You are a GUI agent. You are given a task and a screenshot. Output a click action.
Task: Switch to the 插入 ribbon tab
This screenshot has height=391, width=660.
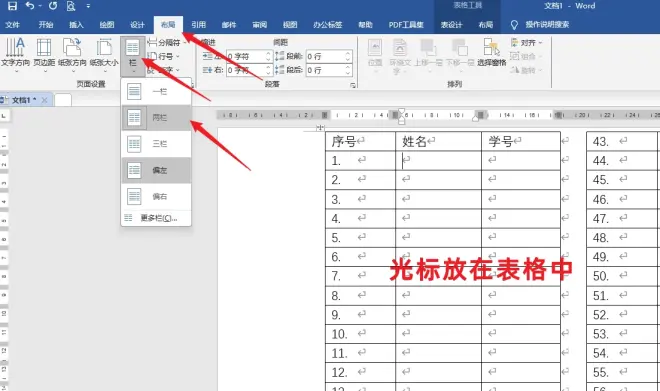coord(76,25)
